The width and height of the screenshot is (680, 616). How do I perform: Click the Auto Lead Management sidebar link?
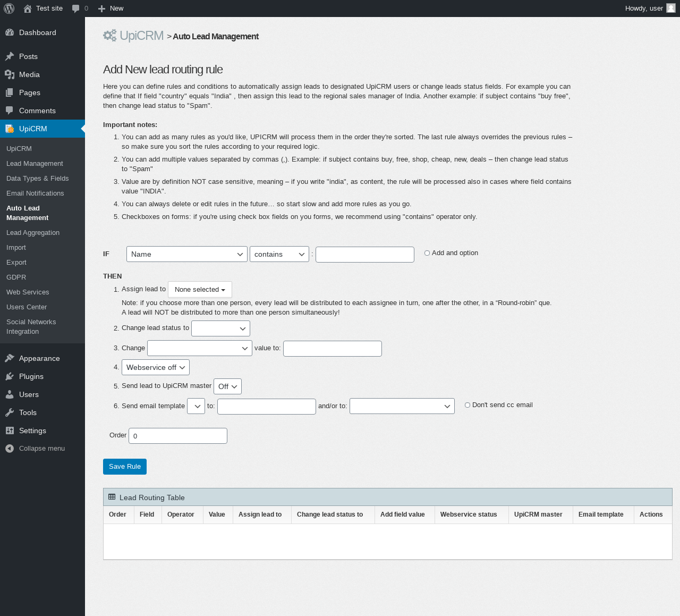tap(27, 213)
